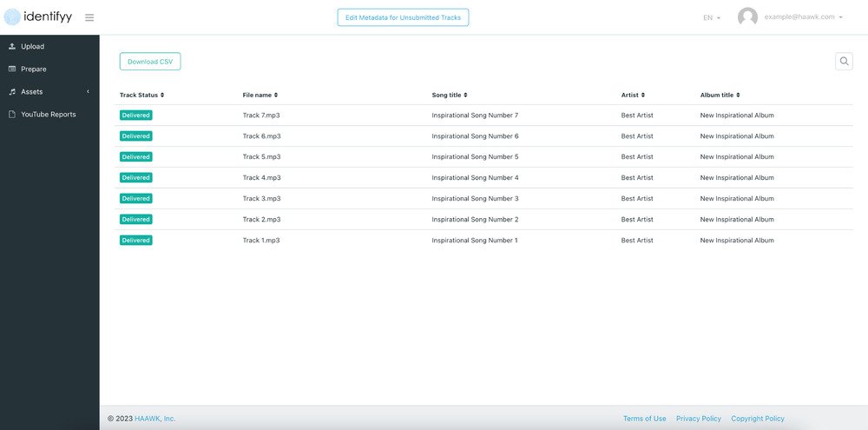This screenshot has width=868, height=430.
Task: Click Inspirational Song Number 5 title
Action: click(x=475, y=157)
